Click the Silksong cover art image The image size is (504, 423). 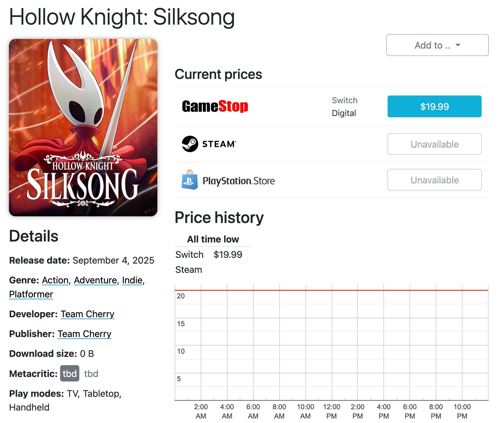click(83, 127)
